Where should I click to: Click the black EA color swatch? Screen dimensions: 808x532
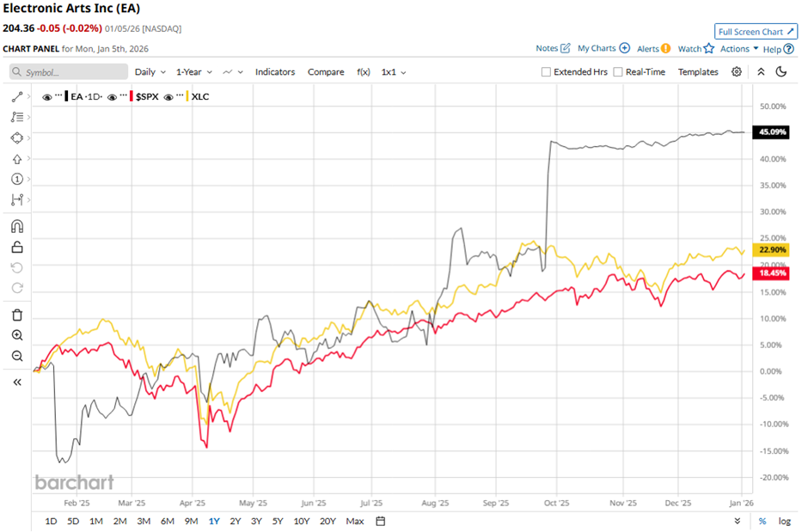click(x=66, y=96)
